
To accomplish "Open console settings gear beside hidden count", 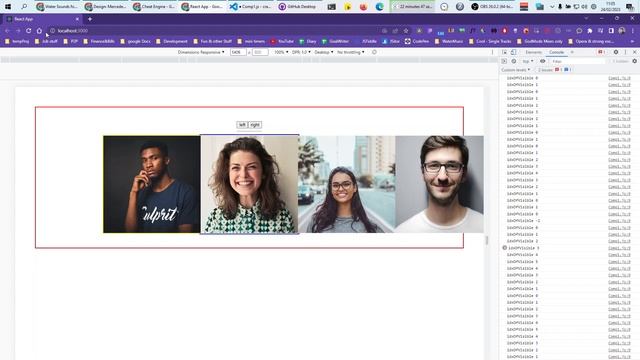I will coord(634,61).
